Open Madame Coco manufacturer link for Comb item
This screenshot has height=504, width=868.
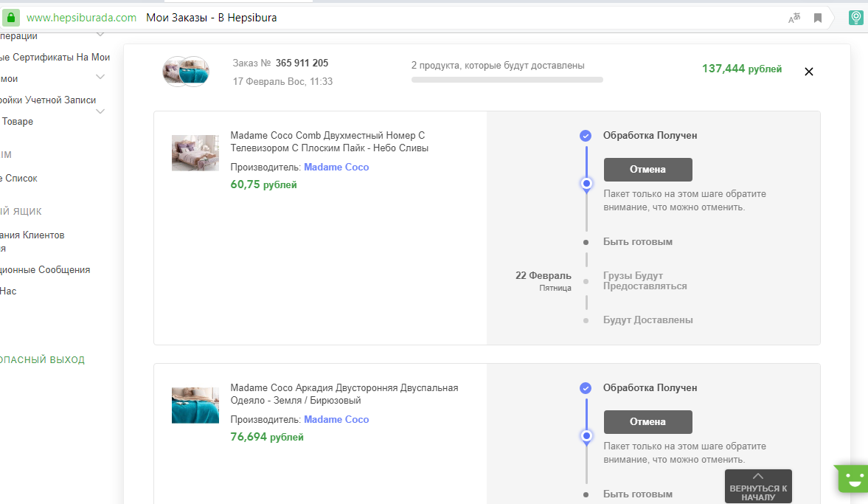[336, 168]
